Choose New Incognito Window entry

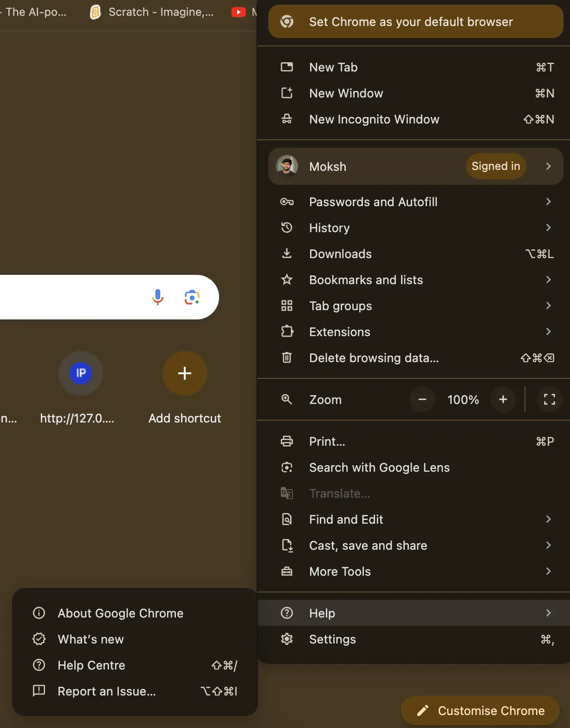(x=414, y=119)
